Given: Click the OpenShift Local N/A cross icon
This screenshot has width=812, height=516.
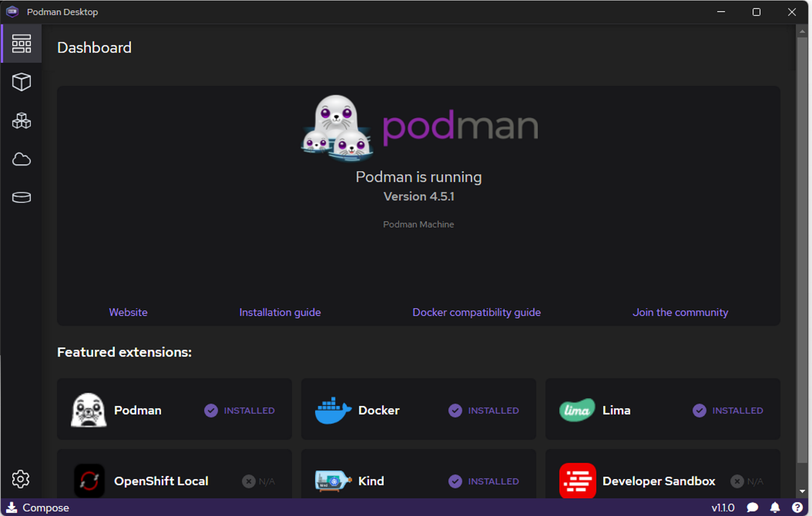Looking at the screenshot, I should (249, 481).
